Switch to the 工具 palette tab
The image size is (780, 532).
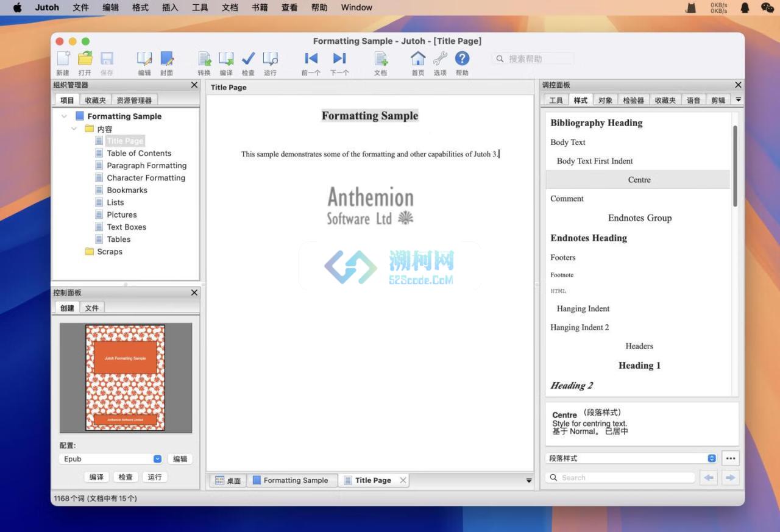point(556,100)
